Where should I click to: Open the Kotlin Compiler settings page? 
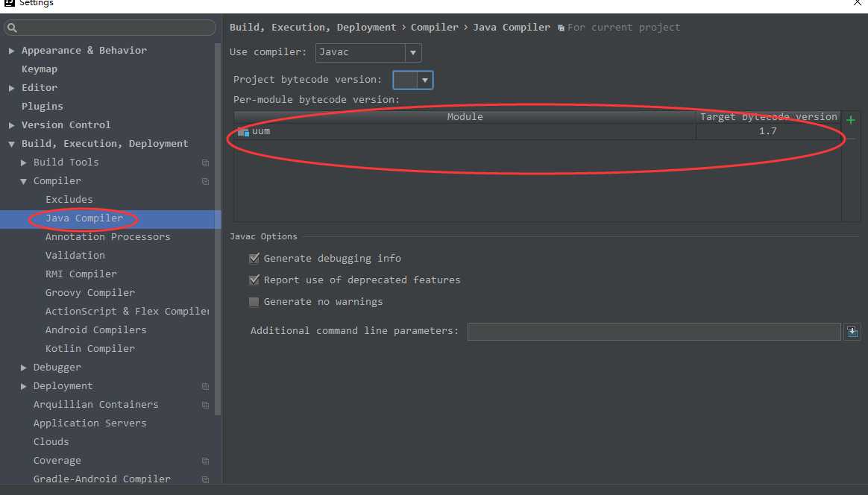pos(89,349)
